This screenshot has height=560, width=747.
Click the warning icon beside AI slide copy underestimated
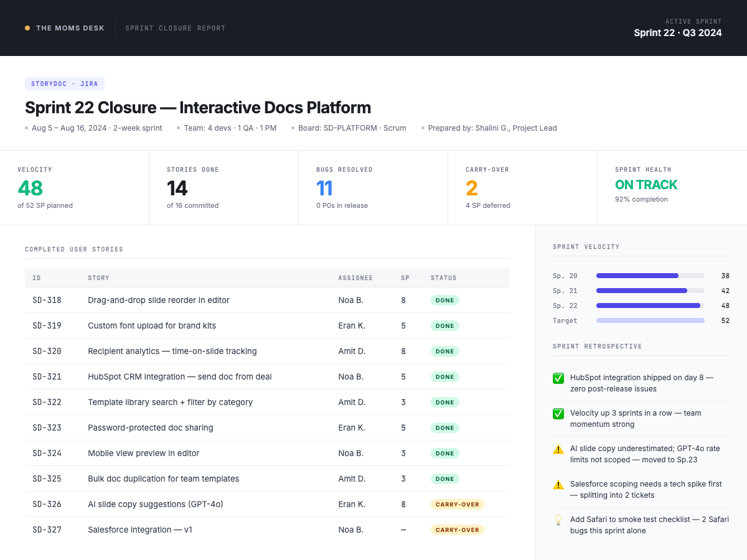coord(558,449)
